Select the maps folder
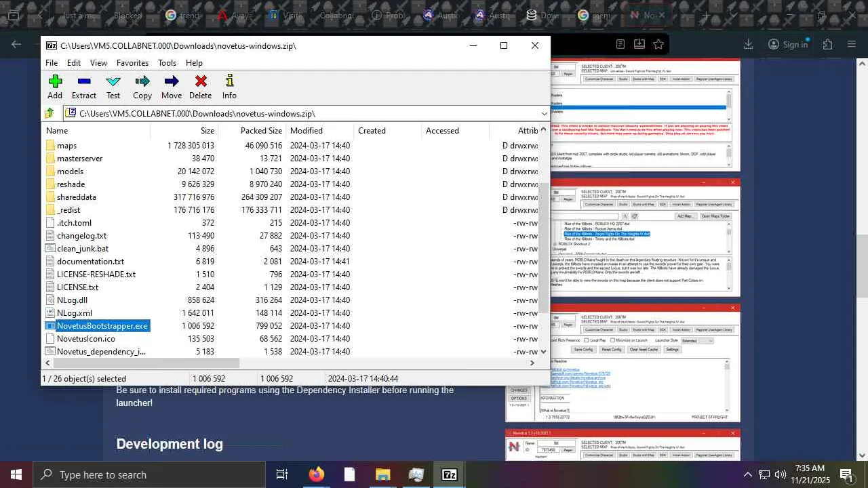Screen dimensions: 868x488 66,146
